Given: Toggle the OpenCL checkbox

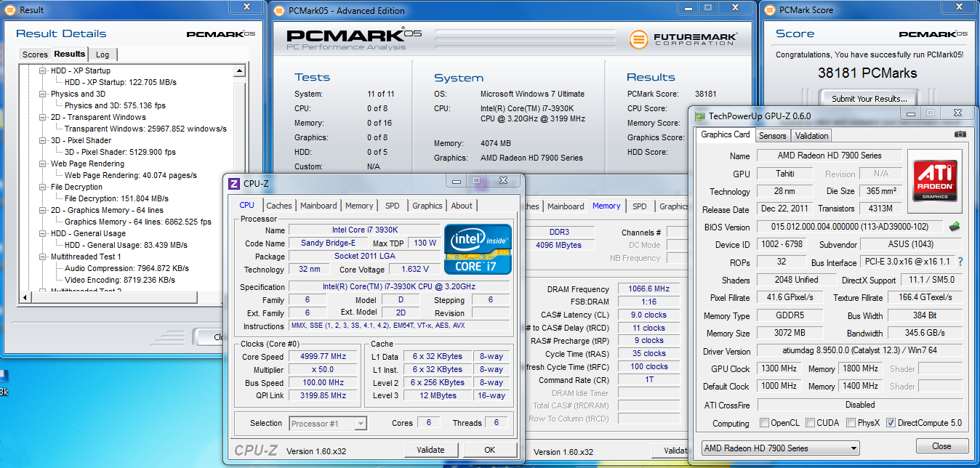Looking at the screenshot, I should [x=764, y=423].
